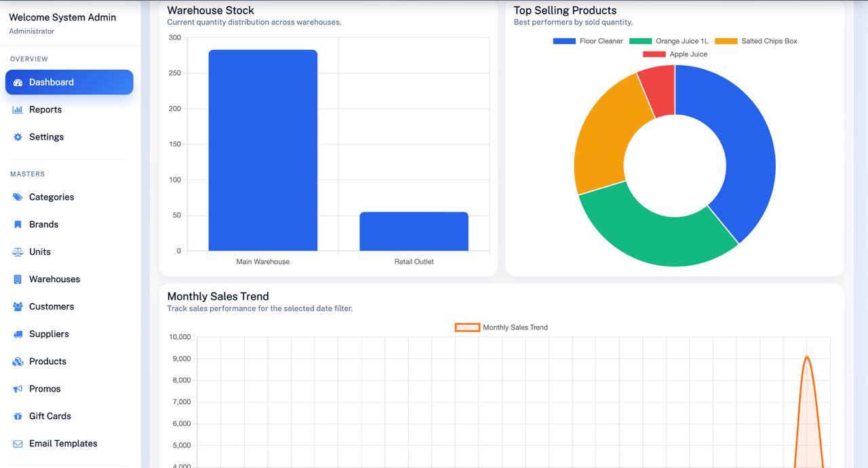The image size is (868, 468).
Task: Open the Dashboard navigation entry
Action: click(51, 82)
